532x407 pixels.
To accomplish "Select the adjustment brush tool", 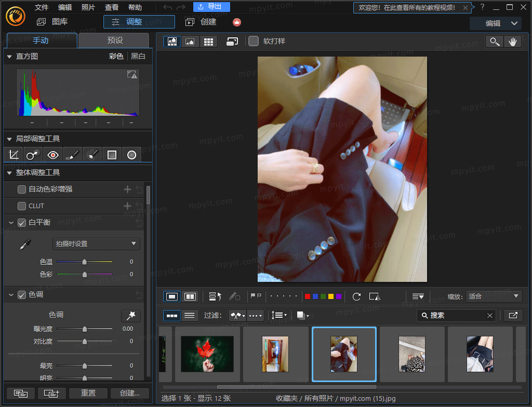I will click(x=72, y=155).
